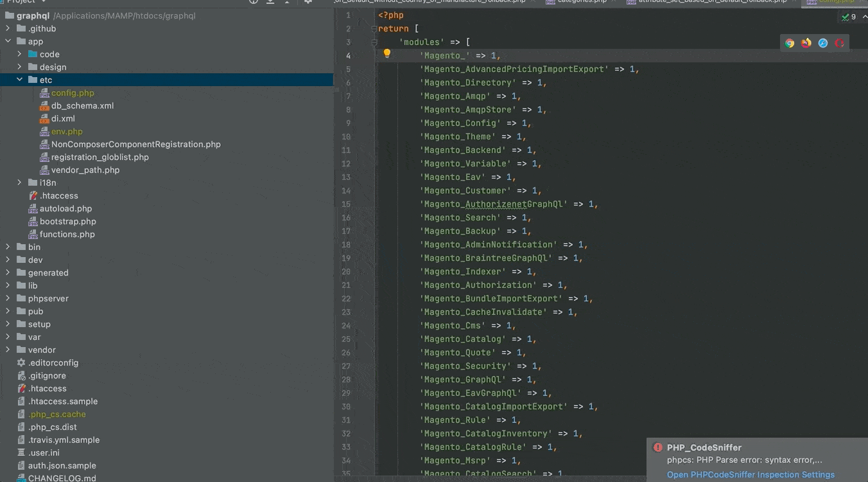Image resolution: width=868 pixels, height=482 pixels.
Task: Toggle code folding on the 'modules' line
Action: pos(373,42)
